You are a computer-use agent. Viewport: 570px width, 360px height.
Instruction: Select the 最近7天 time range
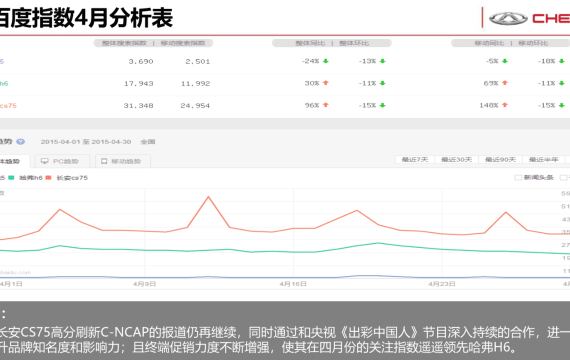tap(415, 160)
